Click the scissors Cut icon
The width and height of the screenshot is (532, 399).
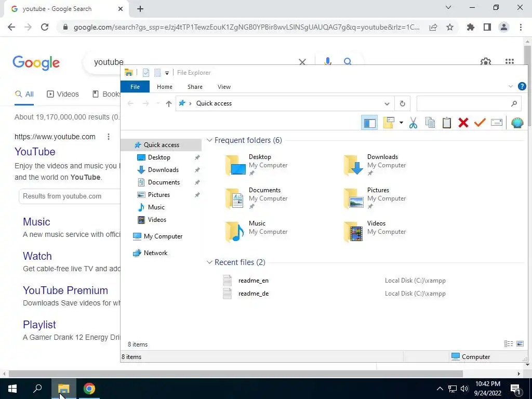pyautogui.click(x=413, y=123)
